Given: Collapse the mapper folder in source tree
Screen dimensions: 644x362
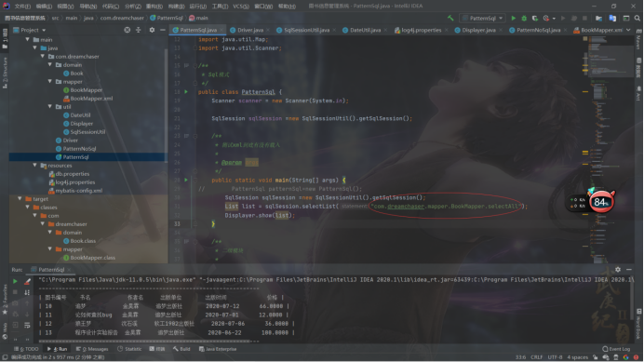Looking at the screenshot, I should tap(50, 82).
